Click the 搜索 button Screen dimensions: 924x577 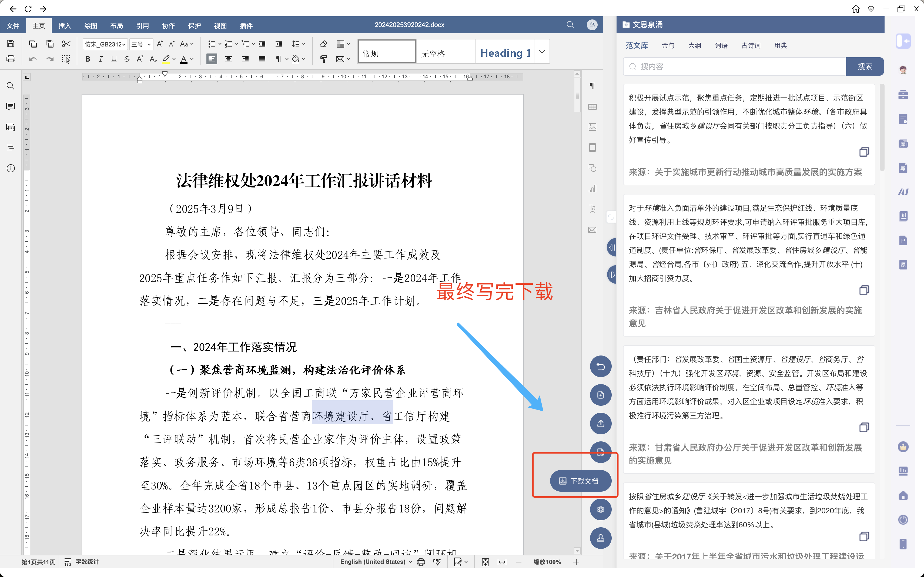(x=865, y=66)
